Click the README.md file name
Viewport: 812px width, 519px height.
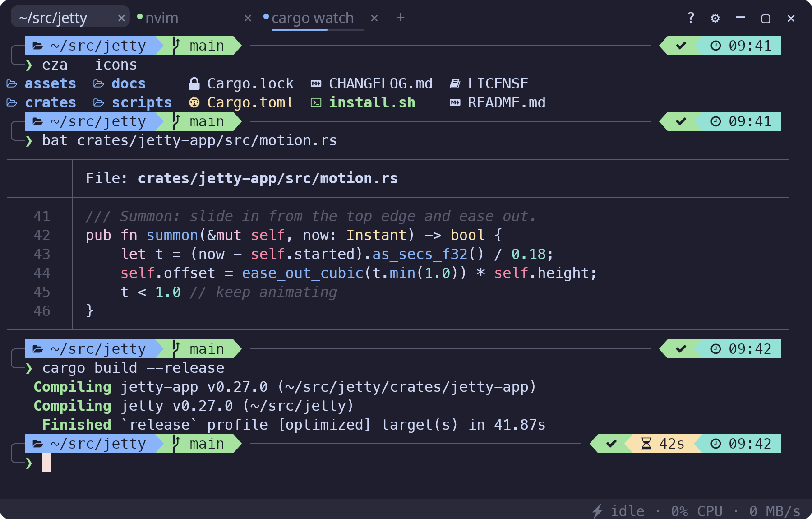click(507, 102)
